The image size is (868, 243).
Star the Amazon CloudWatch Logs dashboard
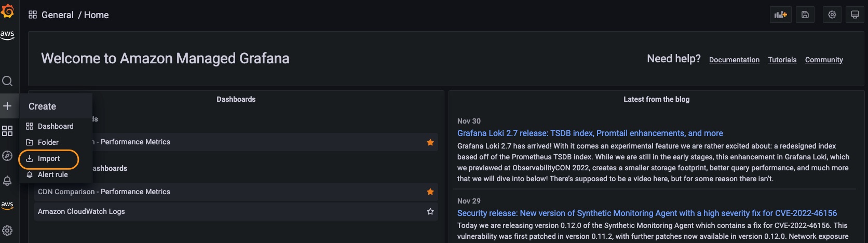tap(430, 211)
